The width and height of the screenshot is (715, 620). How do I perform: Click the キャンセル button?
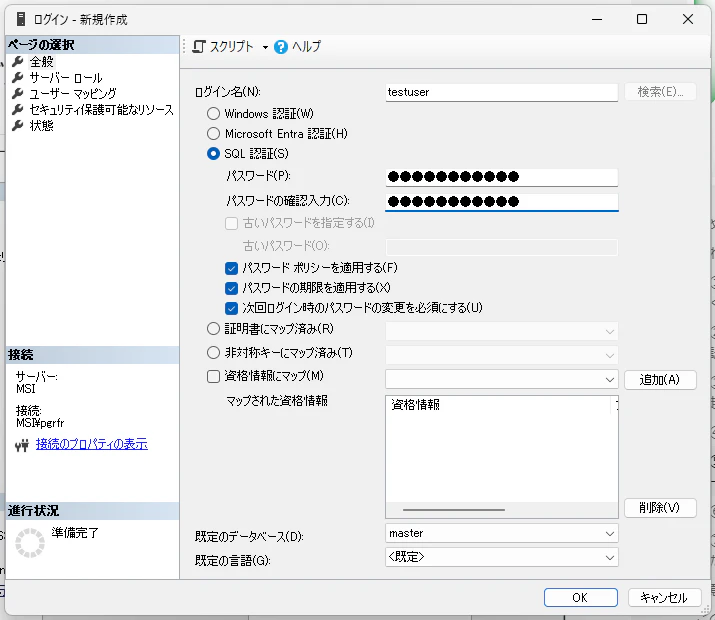coord(664,598)
